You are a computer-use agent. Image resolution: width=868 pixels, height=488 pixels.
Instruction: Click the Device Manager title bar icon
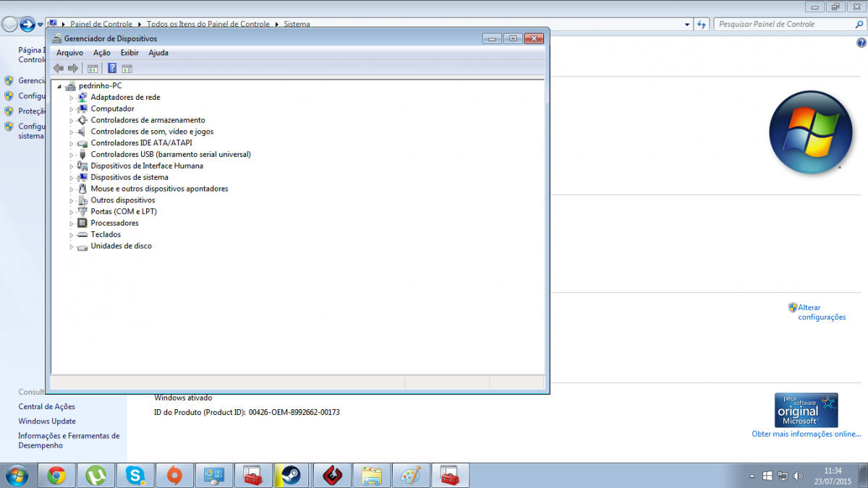point(57,38)
